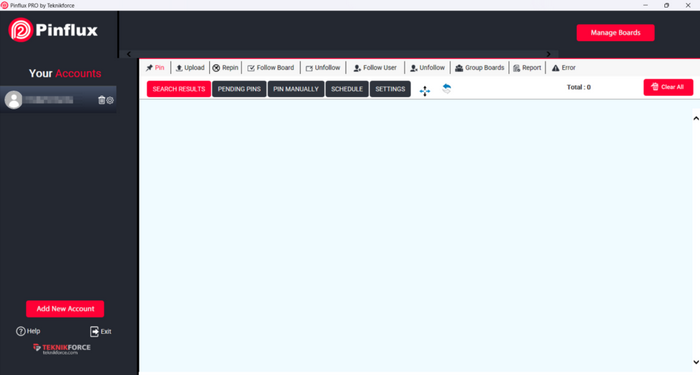This screenshot has width=700, height=375.
Task: Click the left arrow of horizontal scrollbar
Action: [x=129, y=54]
